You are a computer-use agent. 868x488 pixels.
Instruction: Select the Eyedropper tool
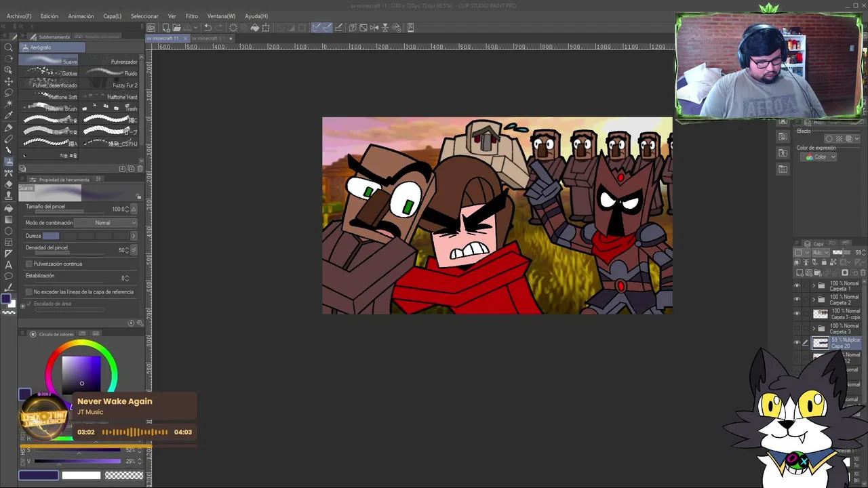click(x=9, y=115)
